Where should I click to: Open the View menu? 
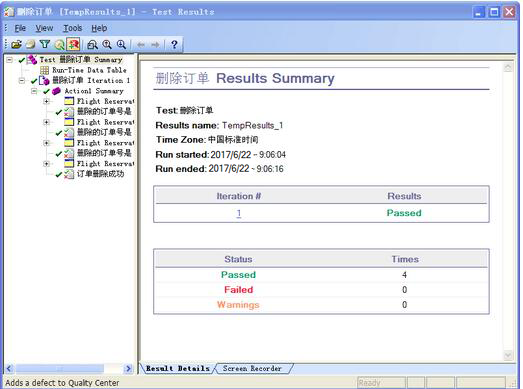click(44, 28)
